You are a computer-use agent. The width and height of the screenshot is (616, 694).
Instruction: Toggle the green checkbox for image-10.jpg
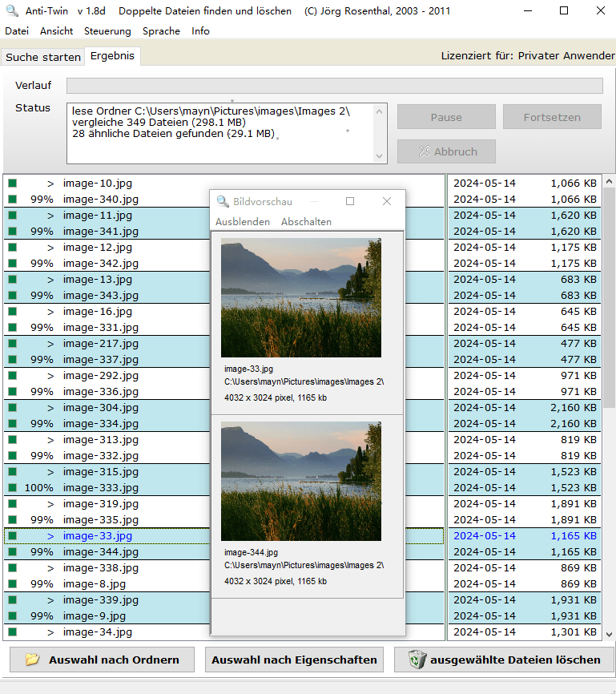12,184
